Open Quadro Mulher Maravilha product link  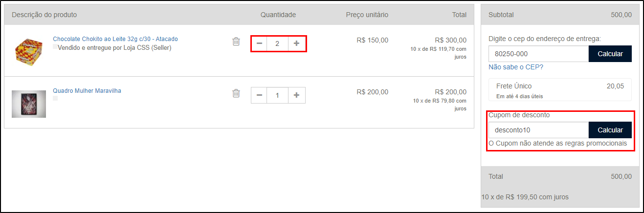coord(87,91)
